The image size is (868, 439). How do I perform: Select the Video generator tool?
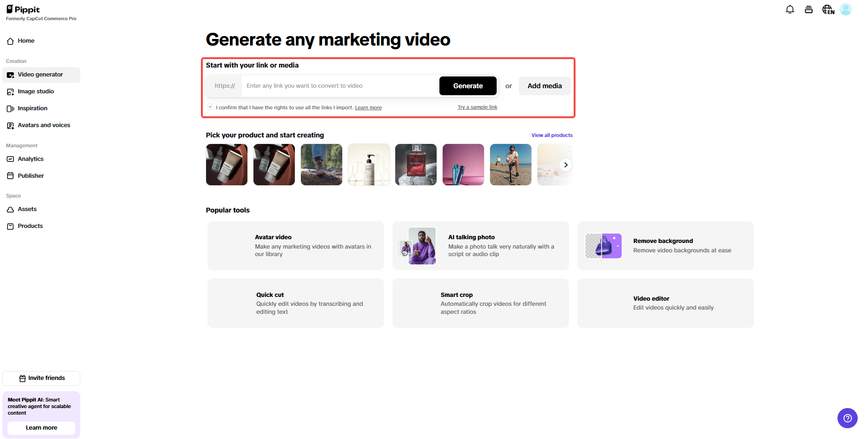[x=40, y=75]
